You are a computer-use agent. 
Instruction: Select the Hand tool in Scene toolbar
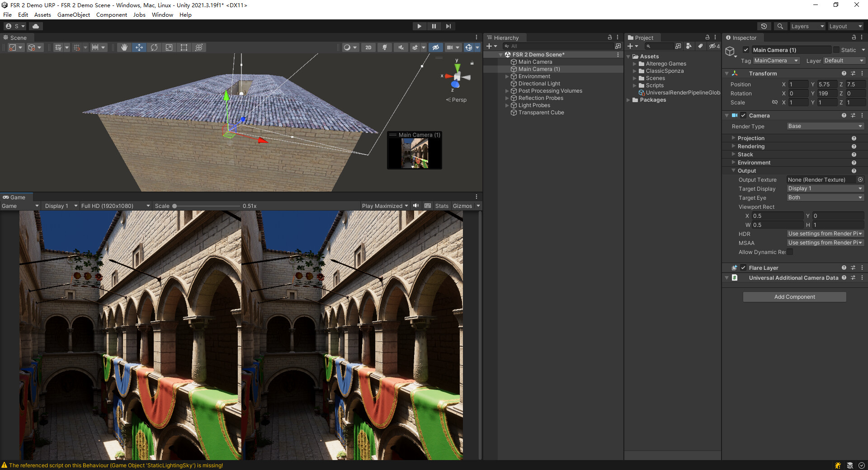click(124, 47)
